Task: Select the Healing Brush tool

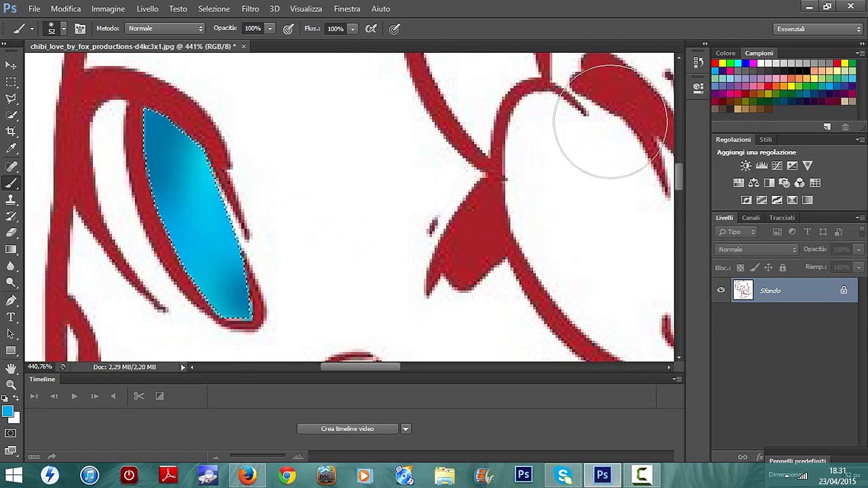Action: tap(11, 166)
